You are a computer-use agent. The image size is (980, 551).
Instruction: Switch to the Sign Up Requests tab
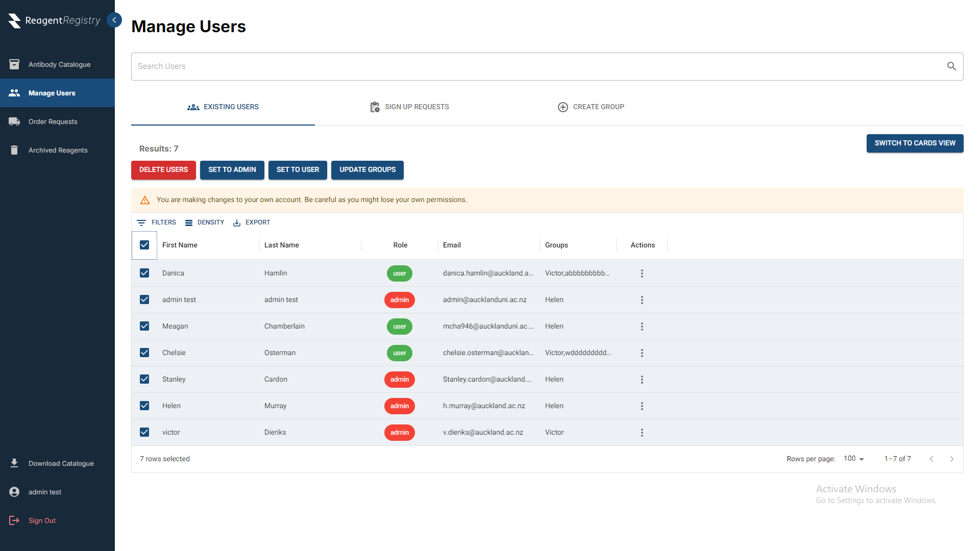point(409,106)
